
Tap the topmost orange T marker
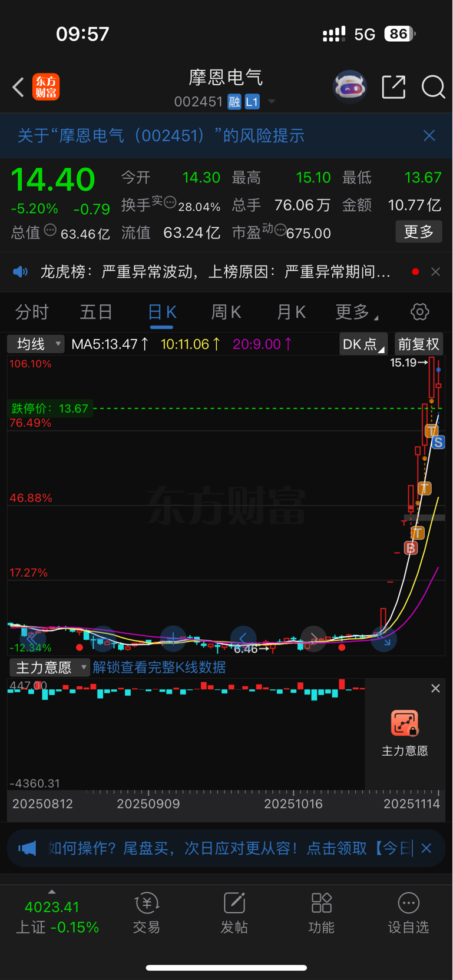(431, 431)
